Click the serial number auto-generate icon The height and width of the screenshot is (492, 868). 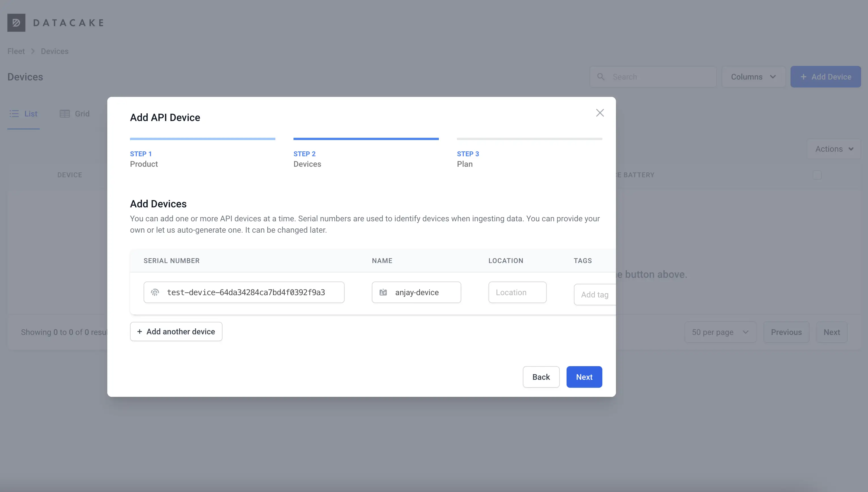click(x=155, y=292)
